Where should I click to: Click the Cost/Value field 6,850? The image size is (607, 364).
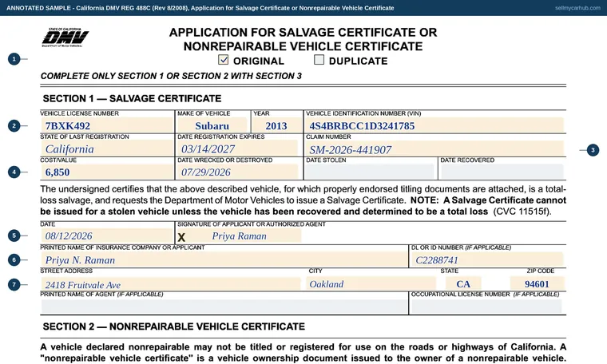point(107,172)
